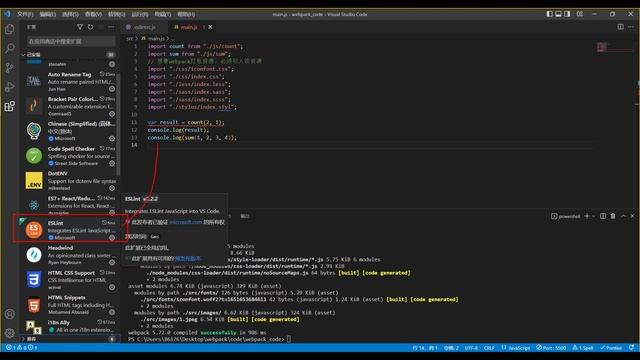
Task: Show errors and warnings in status bar
Action: point(21,348)
